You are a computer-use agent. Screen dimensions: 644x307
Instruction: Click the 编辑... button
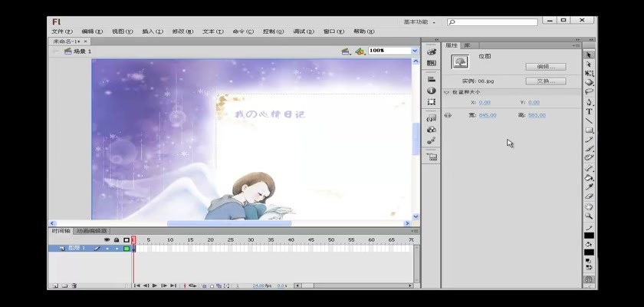(545, 67)
